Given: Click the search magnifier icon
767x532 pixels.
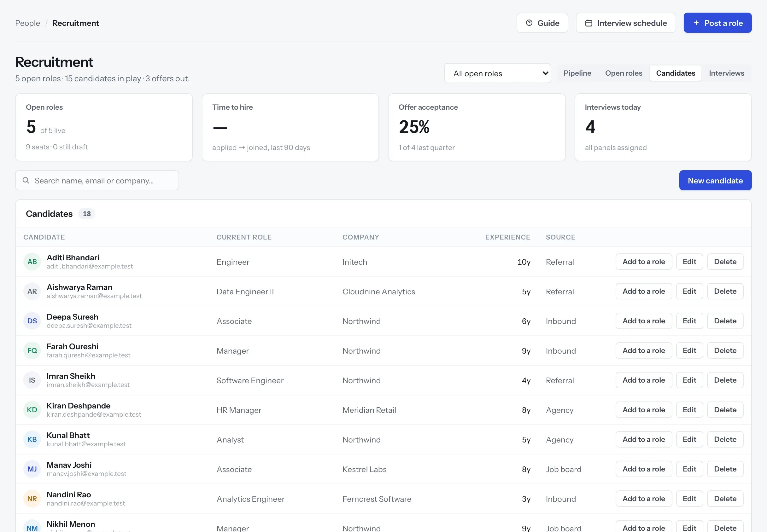Looking at the screenshot, I should click(26, 180).
